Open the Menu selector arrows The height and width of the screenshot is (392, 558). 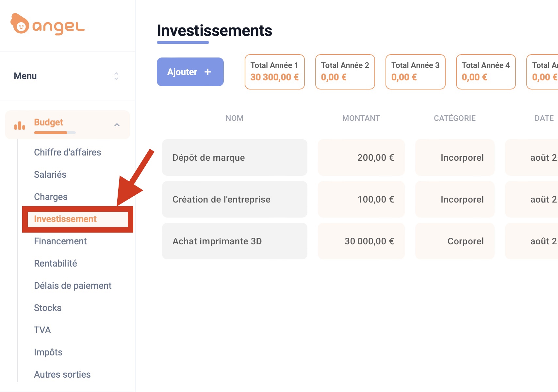(116, 76)
